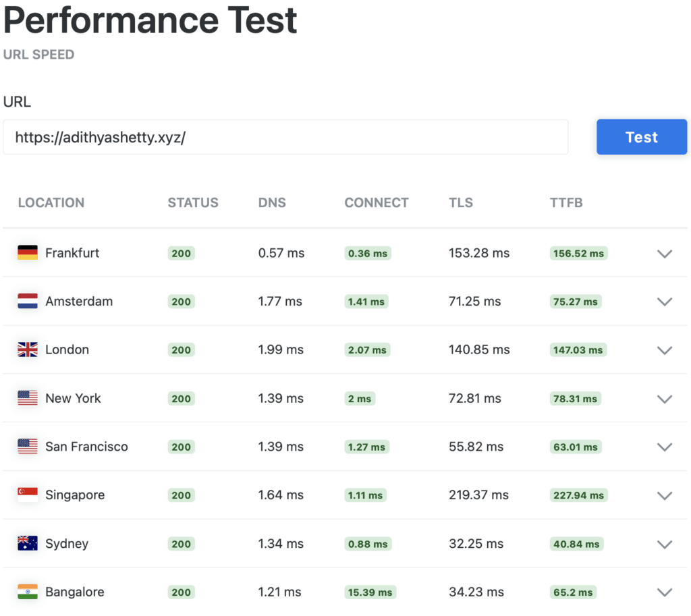
Task: Click the 200 status badge for Frankfurt
Action: (181, 254)
